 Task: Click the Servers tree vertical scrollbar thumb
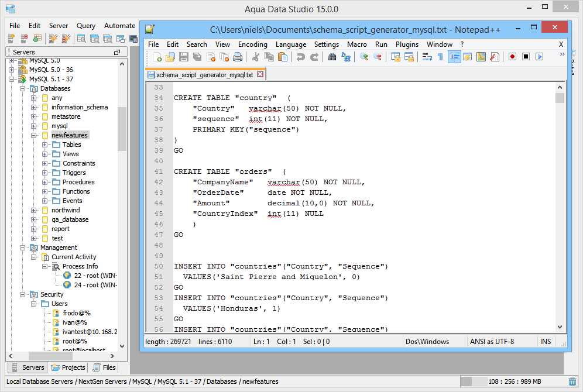122,129
